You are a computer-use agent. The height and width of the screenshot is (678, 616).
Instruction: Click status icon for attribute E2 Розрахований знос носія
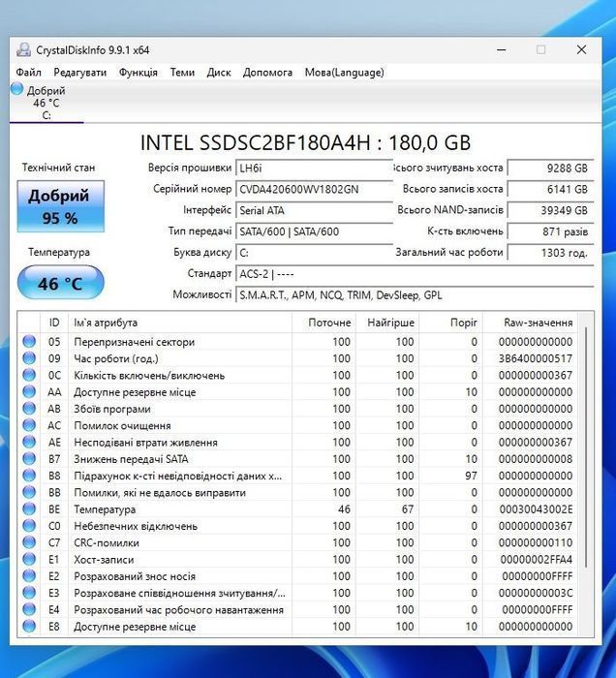(29, 576)
